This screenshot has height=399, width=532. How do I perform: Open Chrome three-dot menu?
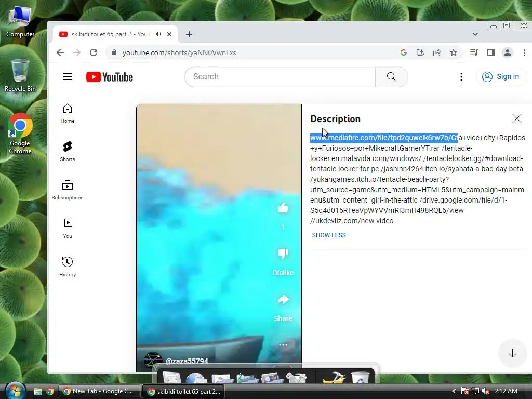[x=524, y=52]
